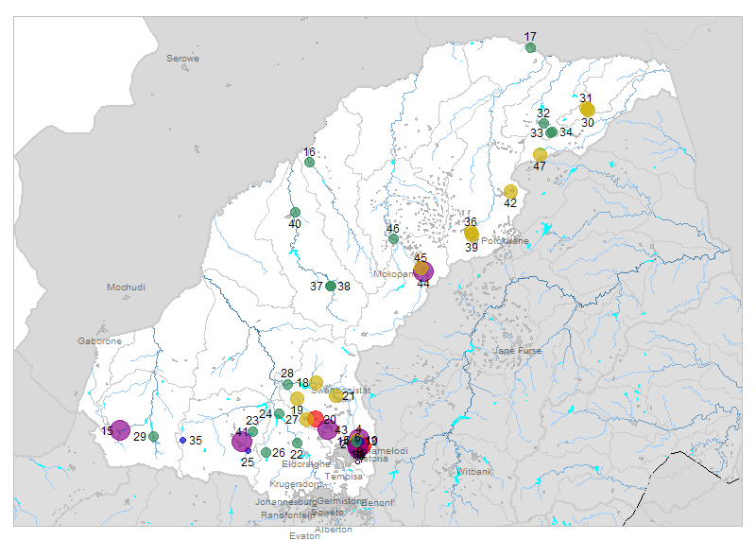Select the green site marker 16

coord(310,162)
